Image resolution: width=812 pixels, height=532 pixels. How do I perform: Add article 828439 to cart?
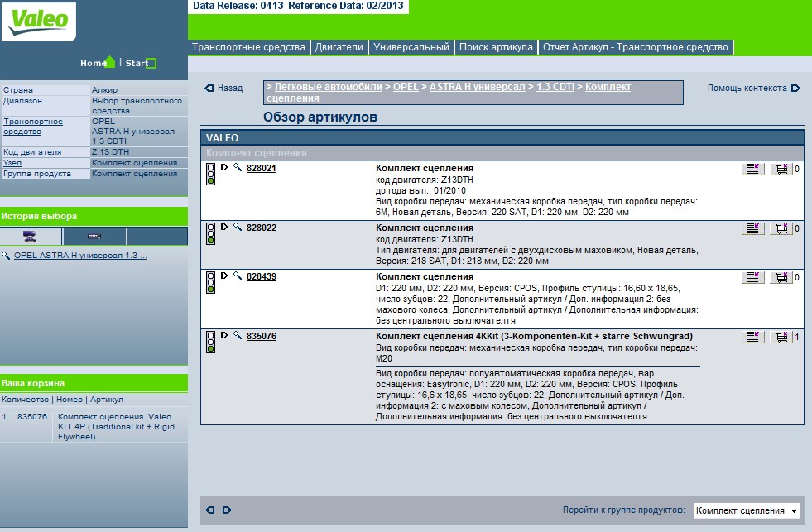click(781, 278)
